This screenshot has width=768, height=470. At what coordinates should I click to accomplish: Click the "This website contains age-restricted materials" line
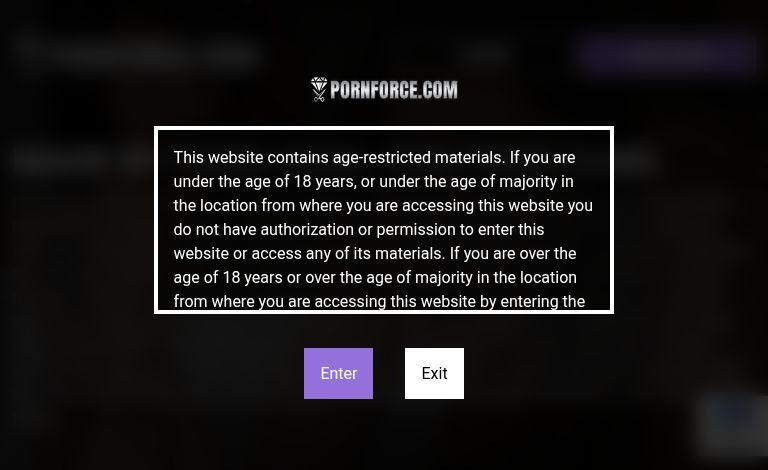374,158
